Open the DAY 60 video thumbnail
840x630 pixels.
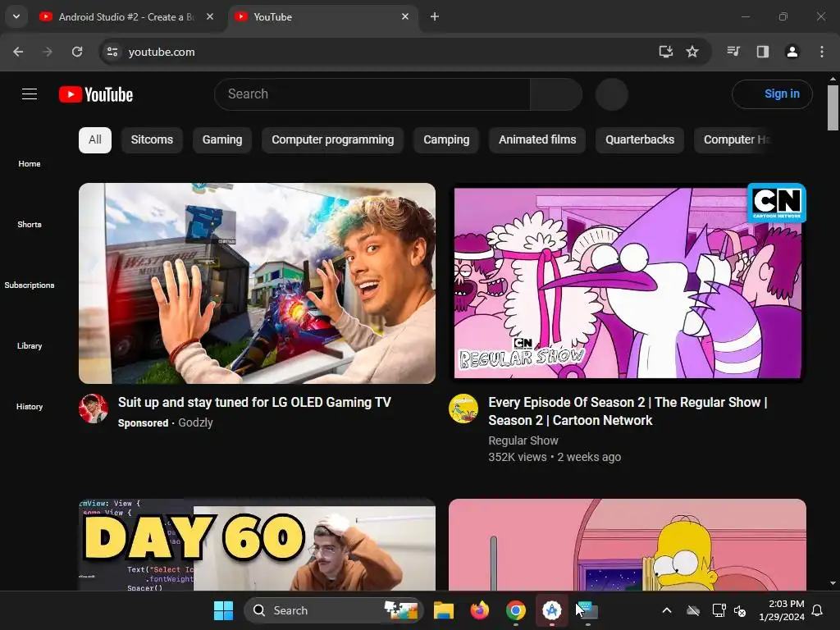pyautogui.click(x=257, y=545)
